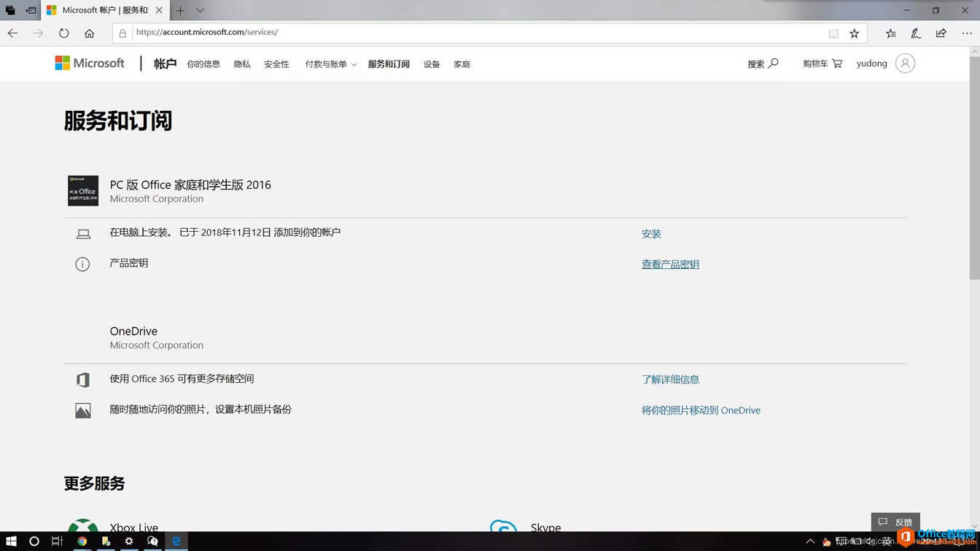Open 帐户 home link
The image size is (980, 551).
click(165, 64)
